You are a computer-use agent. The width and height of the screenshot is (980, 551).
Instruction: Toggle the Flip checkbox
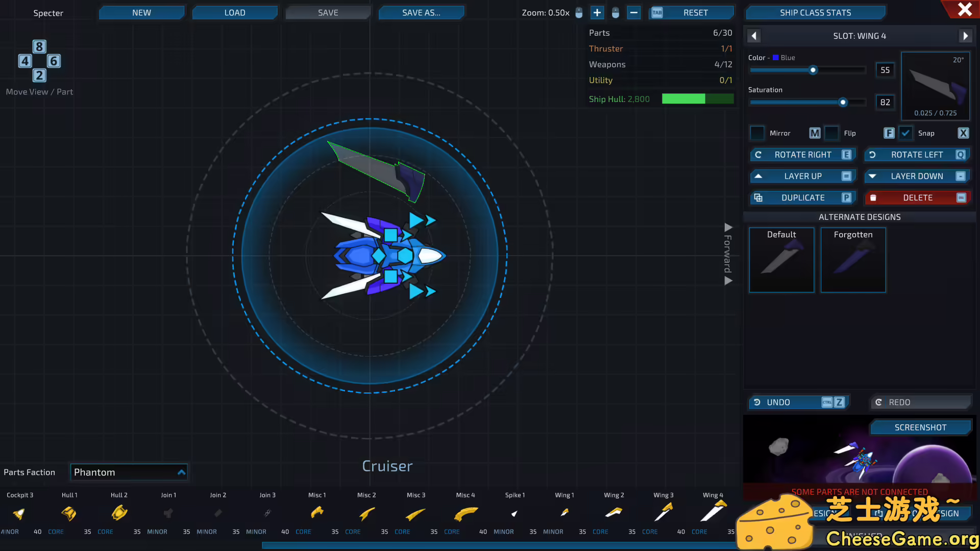pos(831,133)
